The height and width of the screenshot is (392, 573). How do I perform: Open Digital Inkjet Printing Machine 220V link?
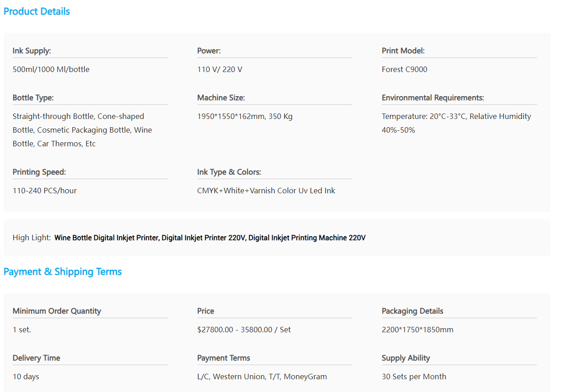pos(307,238)
